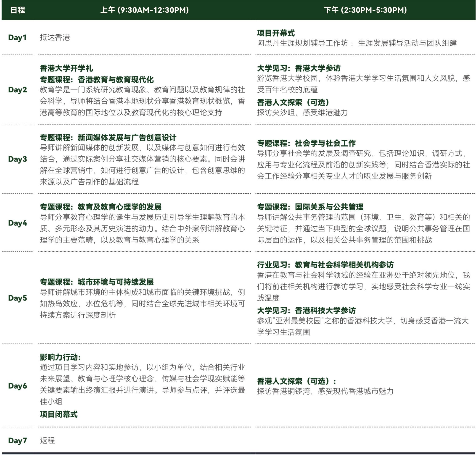Click the 项目开幕式 heading
The image size is (476, 455).
click(x=276, y=33)
